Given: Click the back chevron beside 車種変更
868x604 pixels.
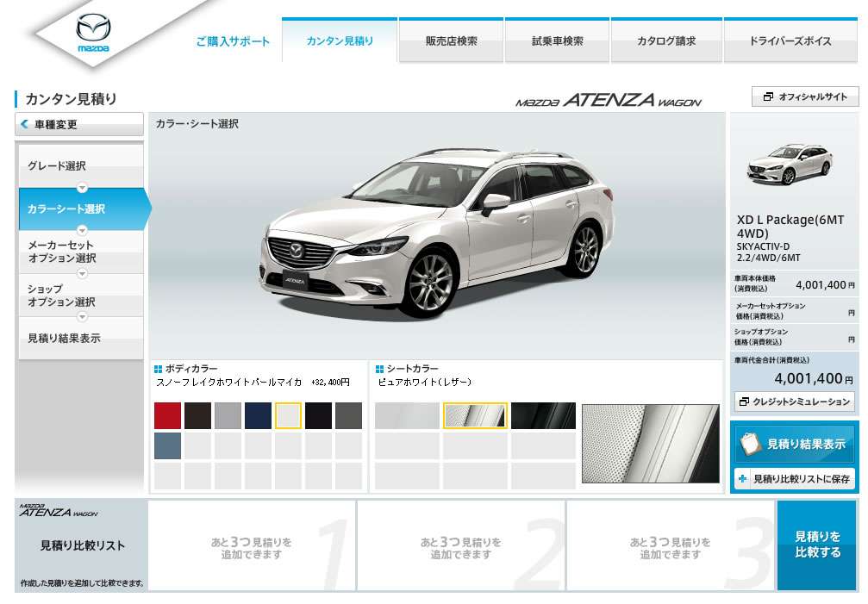Looking at the screenshot, I should point(24,124).
